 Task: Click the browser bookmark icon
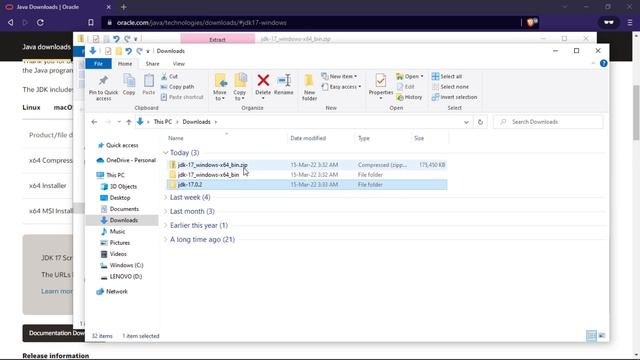point(91,22)
